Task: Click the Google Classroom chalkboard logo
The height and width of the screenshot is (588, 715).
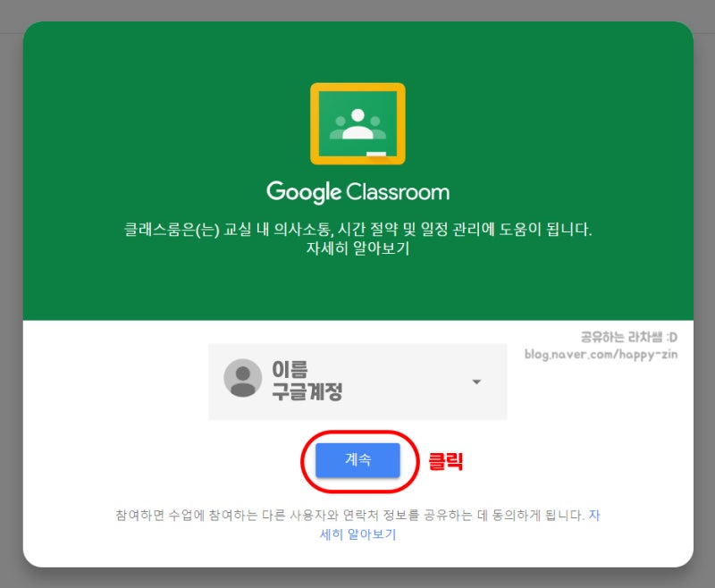Action: click(x=357, y=123)
